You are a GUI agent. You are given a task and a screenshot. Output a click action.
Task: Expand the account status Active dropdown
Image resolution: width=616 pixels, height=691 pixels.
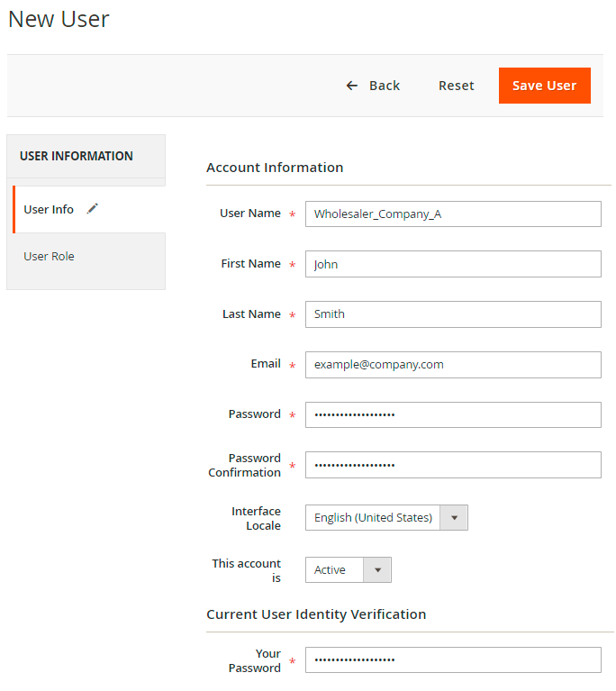[x=377, y=570]
